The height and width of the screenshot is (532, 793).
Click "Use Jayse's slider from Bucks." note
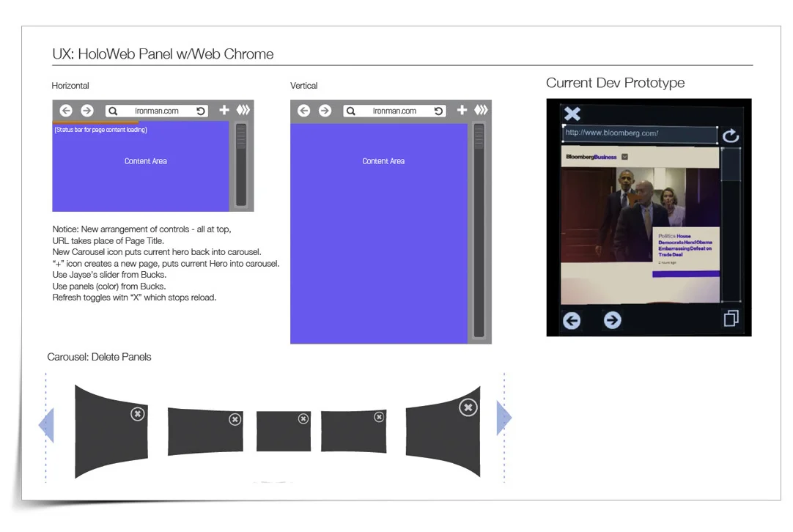109,275
